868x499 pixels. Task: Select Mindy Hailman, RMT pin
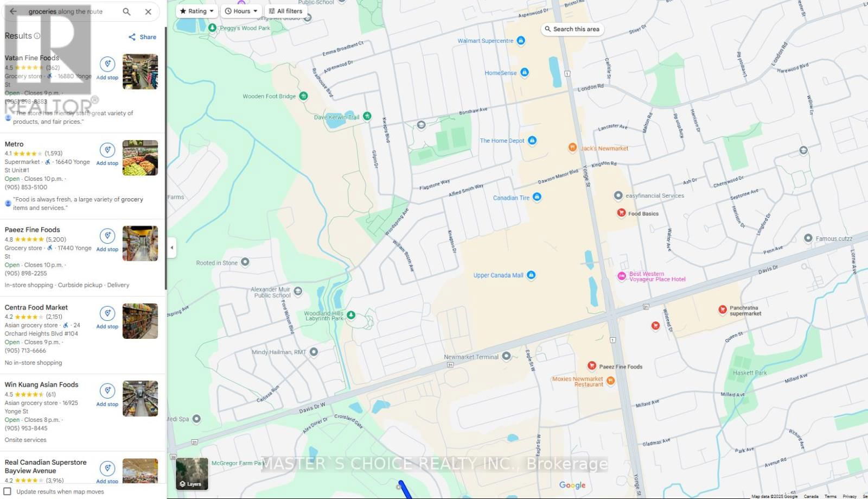click(314, 352)
